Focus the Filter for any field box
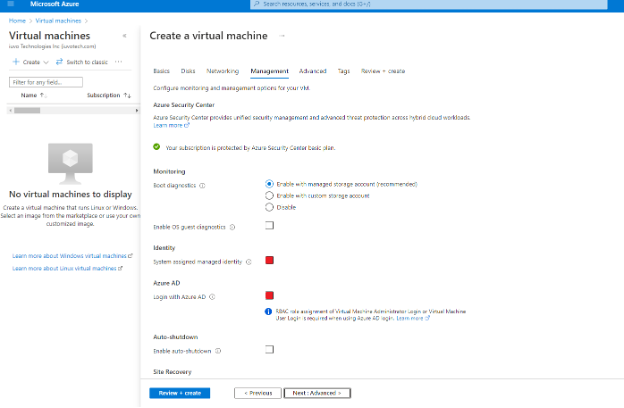The width and height of the screenshot is (624, 408). point(46,82)
